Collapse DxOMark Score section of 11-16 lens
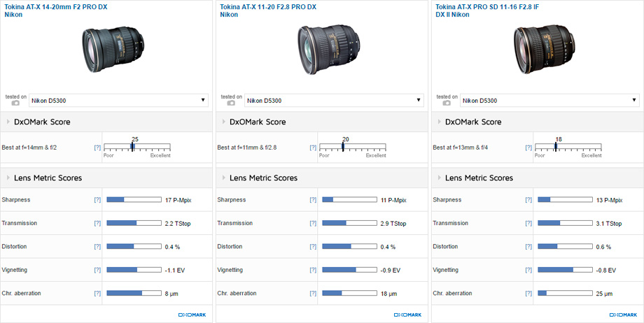This screenshot has height=323, width=644. (440, 122)
